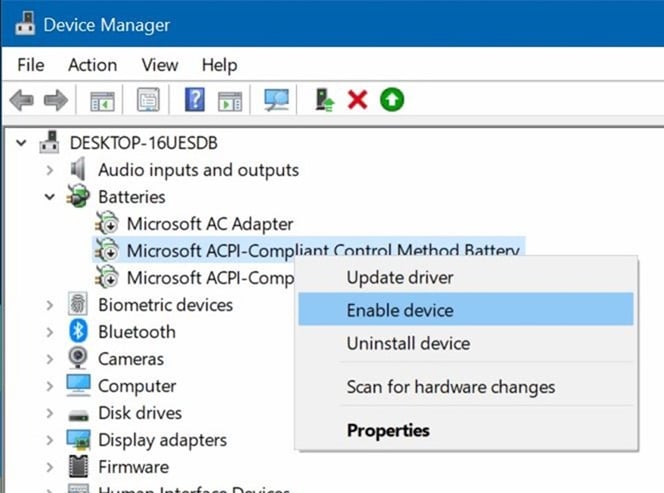
Task: Open the View menu
Action: click(x=160, y=65)
